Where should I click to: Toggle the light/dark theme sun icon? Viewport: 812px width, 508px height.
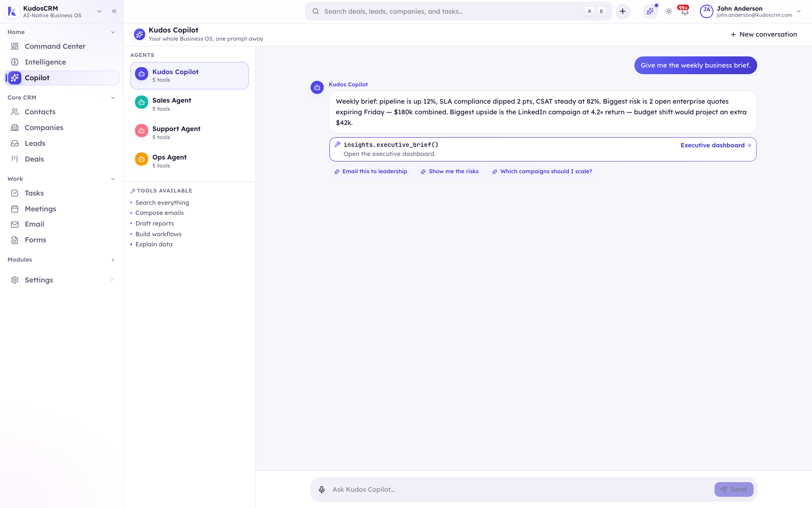click(x=669, y=11)
